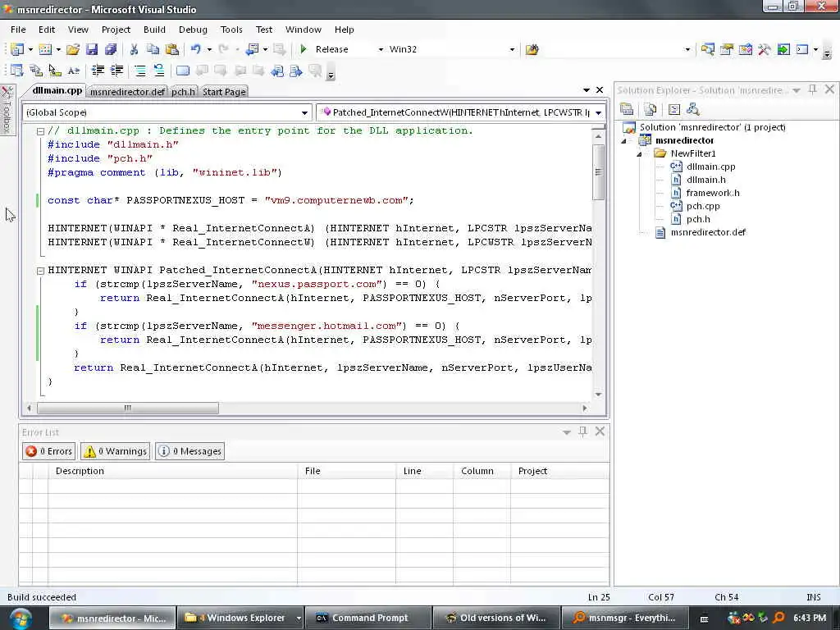Click the Increase Indent icon

pyautogui.click(x=116, y=71)
